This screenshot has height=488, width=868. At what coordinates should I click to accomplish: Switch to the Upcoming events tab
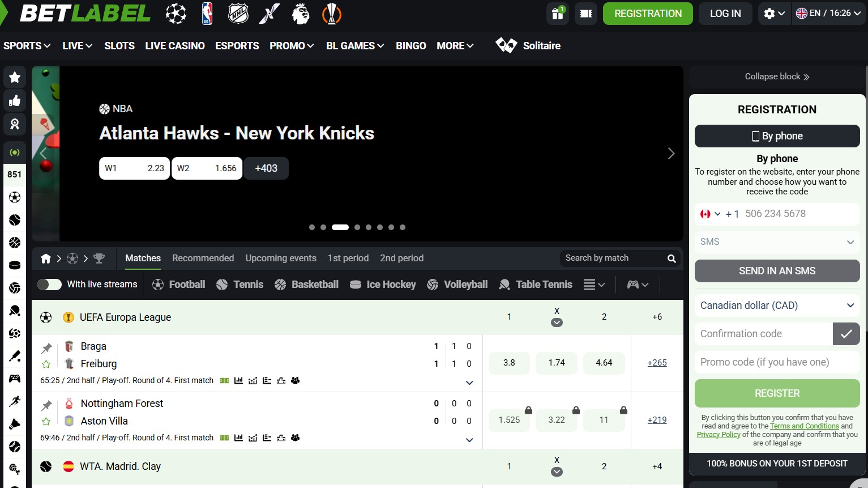(281, 258)
